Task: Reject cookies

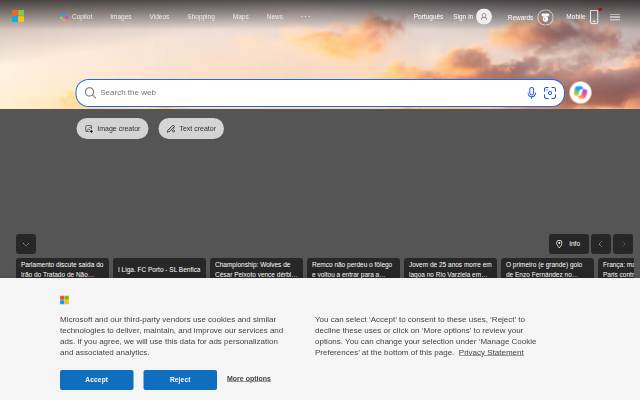Action: 180,380
